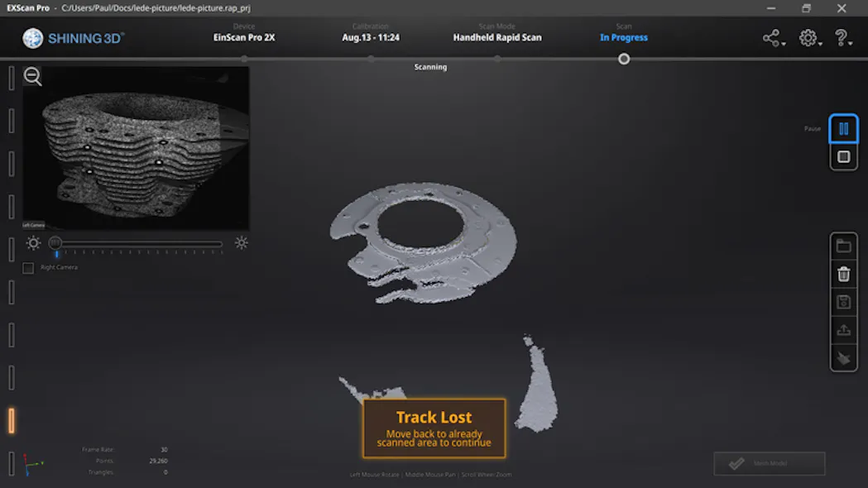
Task: Save scan with floppy disk icon
Action: pos(843,302)
